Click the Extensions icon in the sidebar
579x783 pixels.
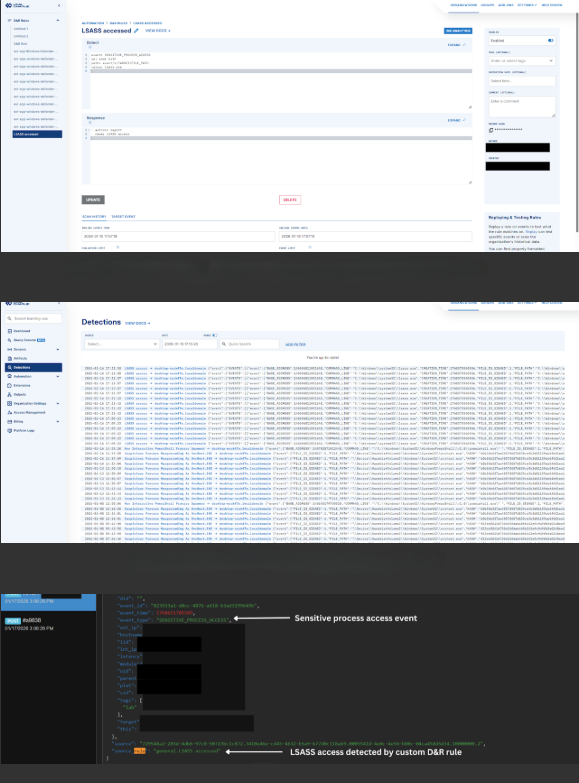click(x=9, y=386)
